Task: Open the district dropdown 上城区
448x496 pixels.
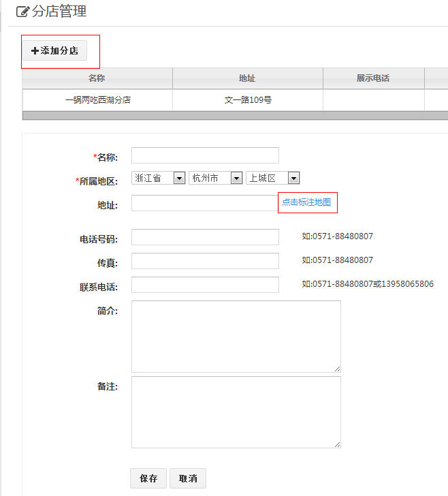Action: coord(273,178)
